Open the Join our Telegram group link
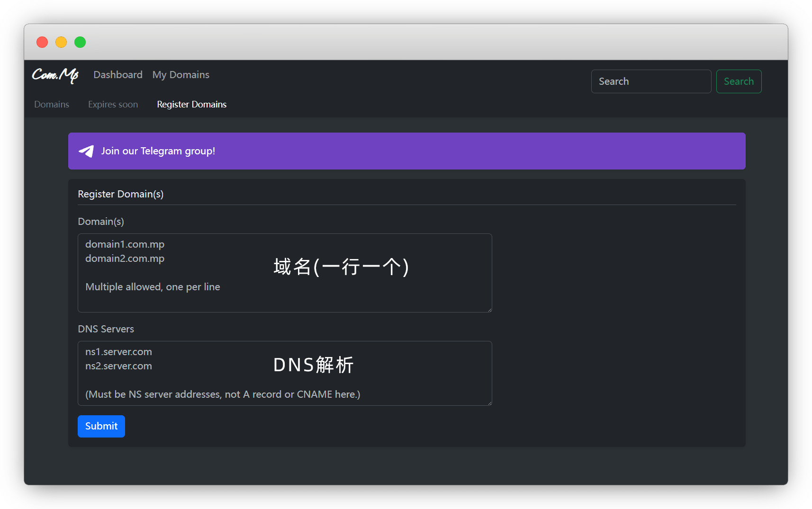The image size is (812, 509). [158, 151]
